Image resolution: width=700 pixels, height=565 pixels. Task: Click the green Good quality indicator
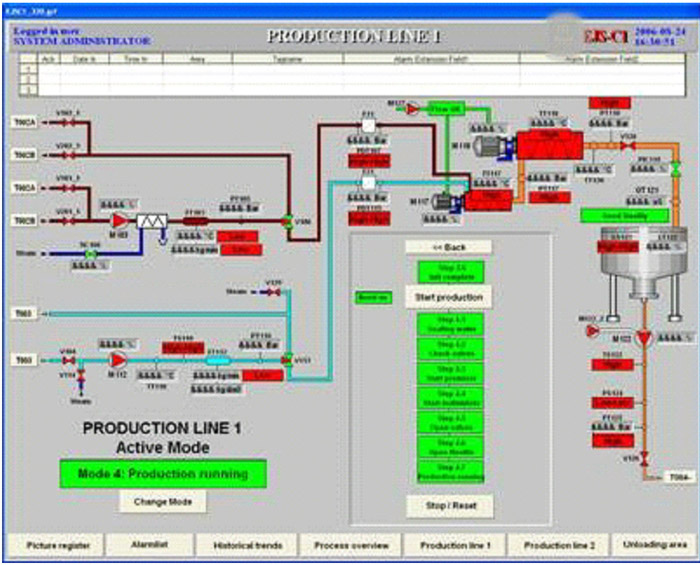click(x=625, y=216)
